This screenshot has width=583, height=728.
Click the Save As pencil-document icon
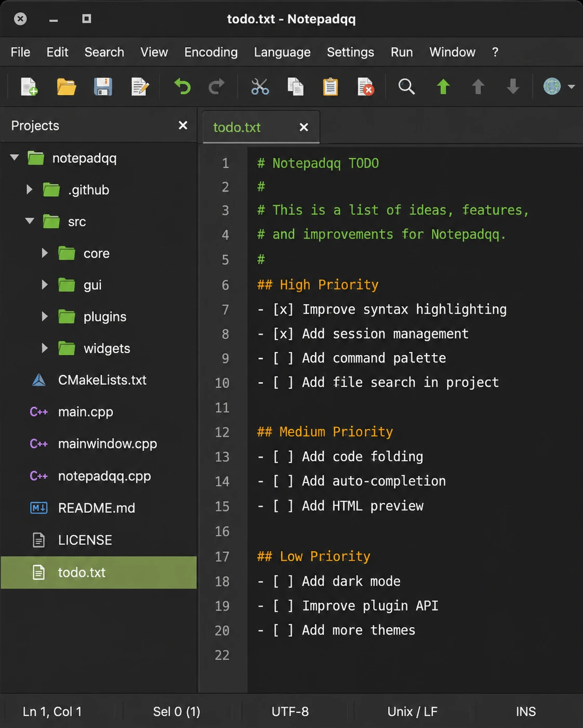140,87
